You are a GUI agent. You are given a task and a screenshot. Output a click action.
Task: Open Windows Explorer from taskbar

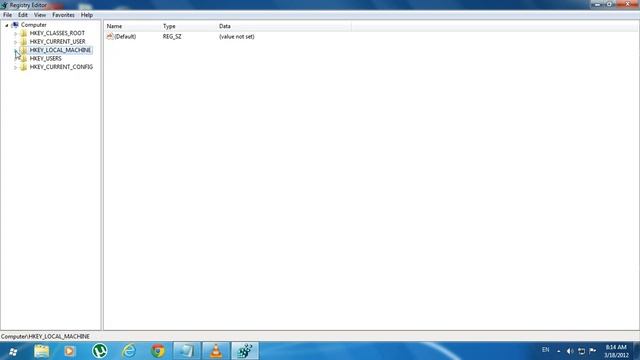point(42,351)
